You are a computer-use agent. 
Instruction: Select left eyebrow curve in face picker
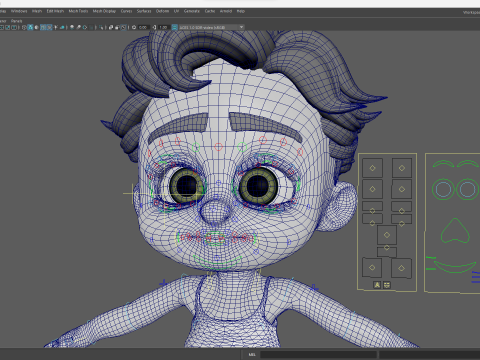443,163
